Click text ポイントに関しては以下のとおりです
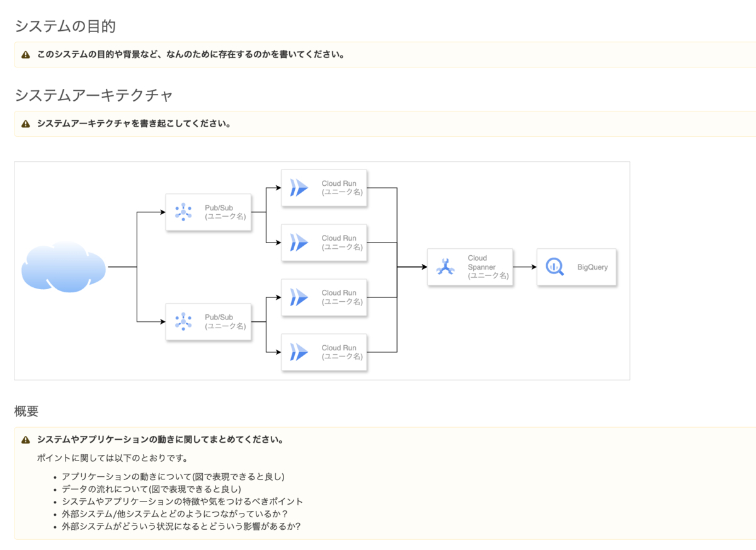The image size is (756, 550). (112, 458)
